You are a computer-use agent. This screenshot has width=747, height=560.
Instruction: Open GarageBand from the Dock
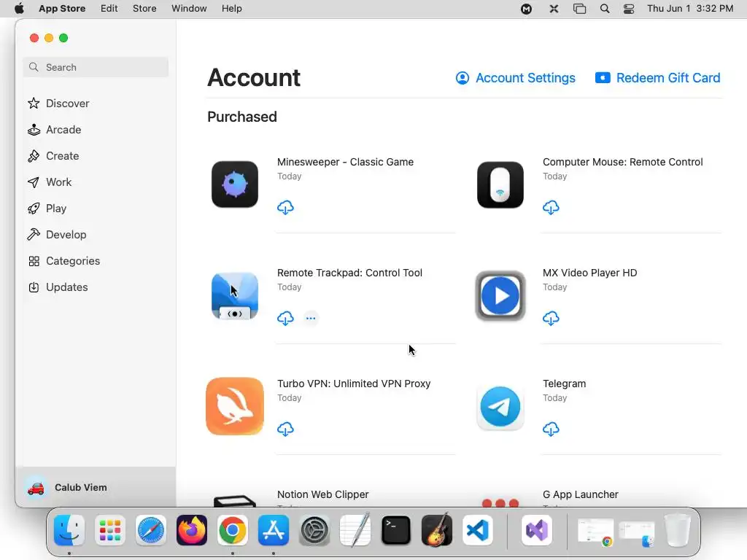[x=437, y=529]
